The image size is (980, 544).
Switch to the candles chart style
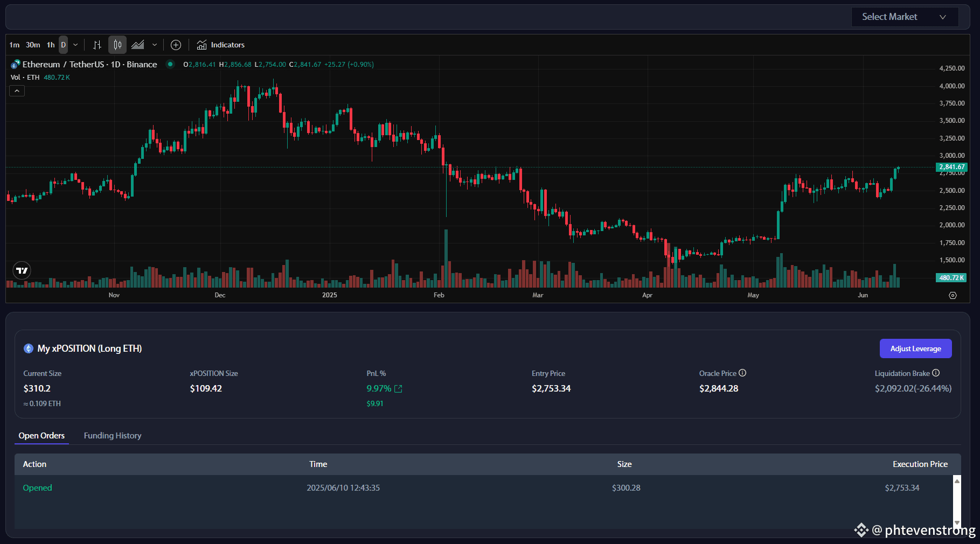pos(117,45)
